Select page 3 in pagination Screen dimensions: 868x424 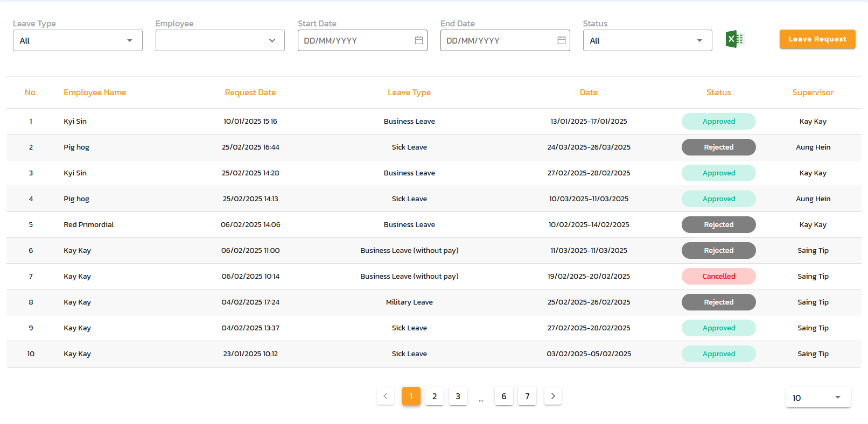pos(458,397)
